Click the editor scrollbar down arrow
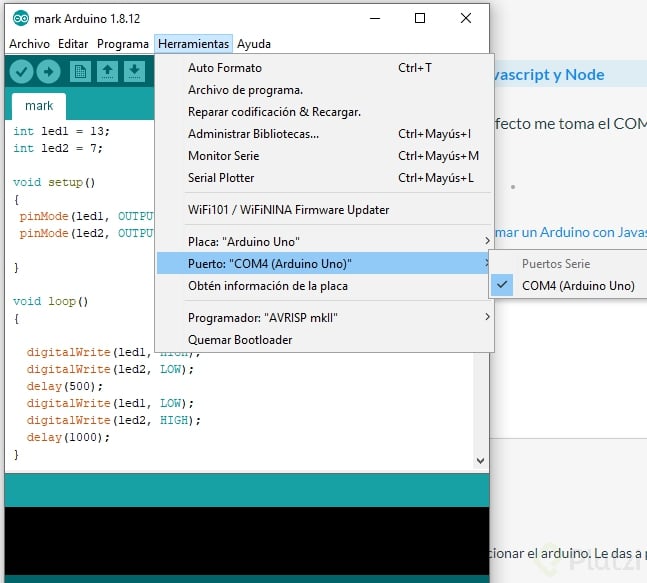 pos(480,460)
